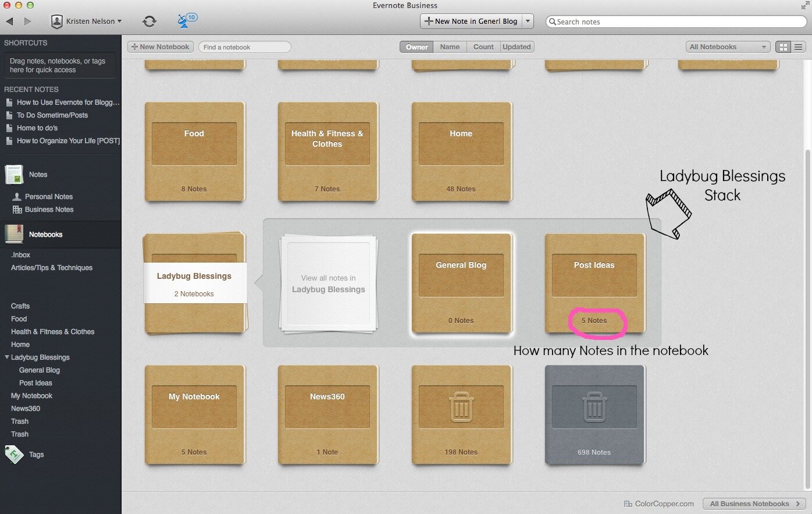Switch to list view of notebooks
The image size is (812, 514).
coord(799,47)
